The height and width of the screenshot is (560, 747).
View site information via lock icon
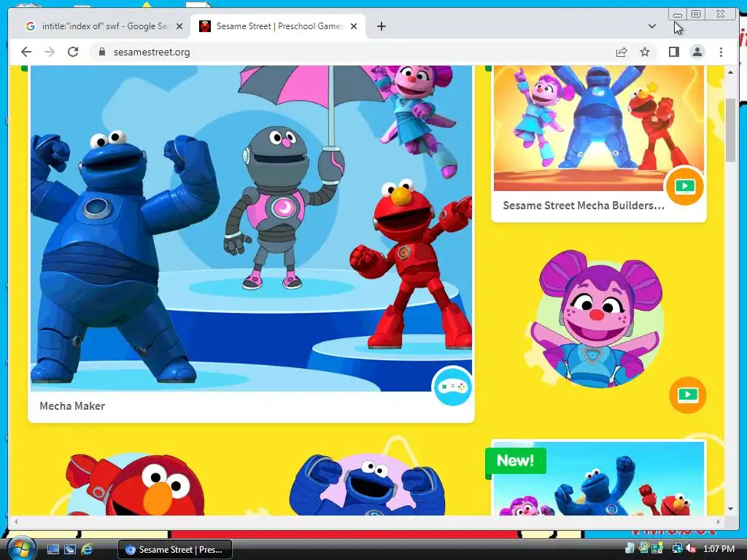point(102,52)
